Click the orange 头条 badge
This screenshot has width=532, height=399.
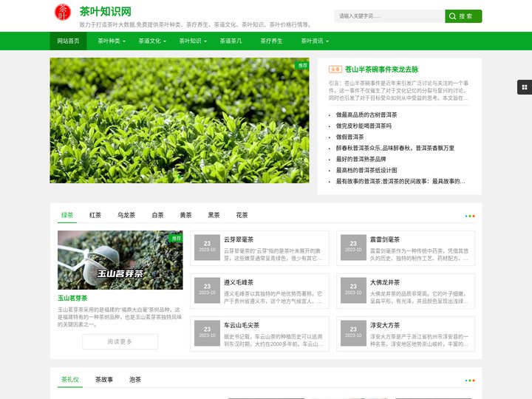tap(335, 69)
